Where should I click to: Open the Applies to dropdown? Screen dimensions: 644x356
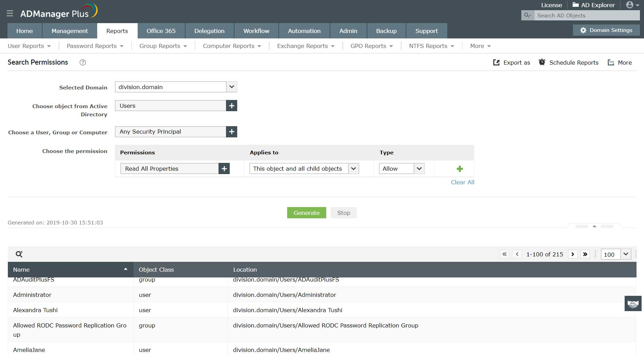pos(353,169)
